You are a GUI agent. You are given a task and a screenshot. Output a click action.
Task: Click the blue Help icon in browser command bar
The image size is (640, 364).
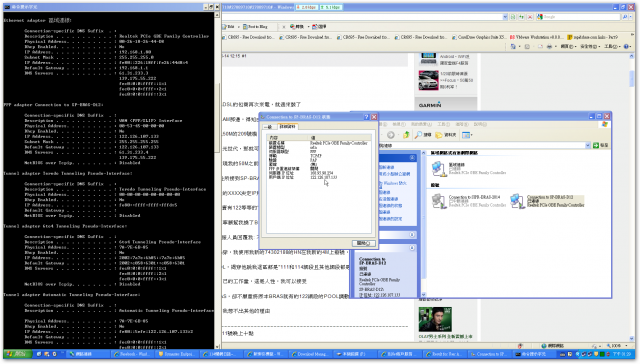(627, 47)
